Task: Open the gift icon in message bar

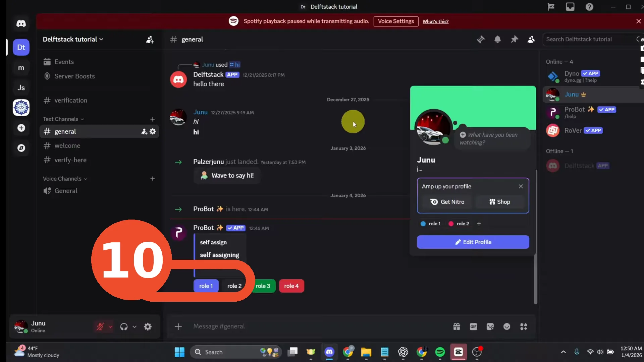Action: click(x=457, y=326)
